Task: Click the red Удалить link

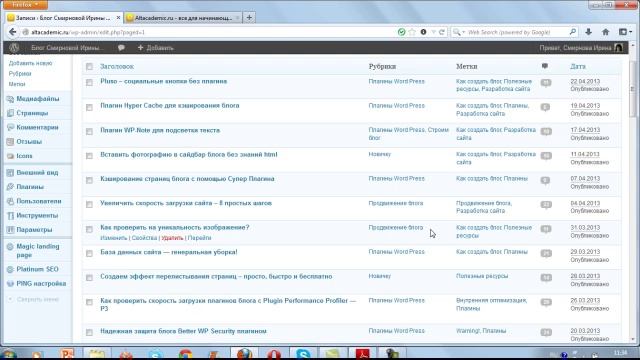Action: (x=172, y=238)
